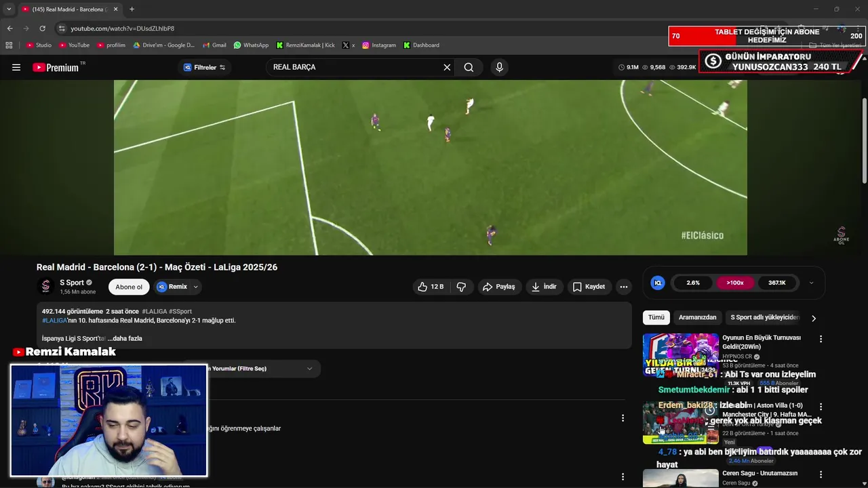Screen dimensions: 868x488
Task: Open the WhatsApp bookmark
Action: [251, 45]
